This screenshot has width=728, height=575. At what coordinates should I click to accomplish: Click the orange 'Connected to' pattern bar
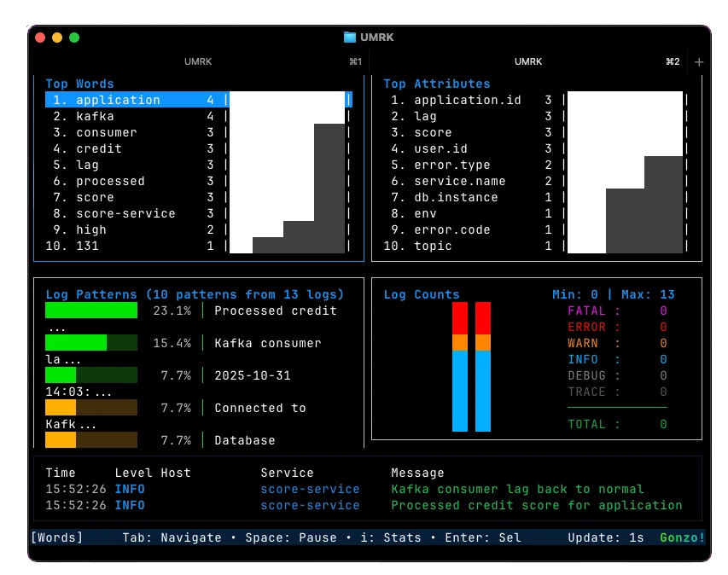tap(91, 408)
